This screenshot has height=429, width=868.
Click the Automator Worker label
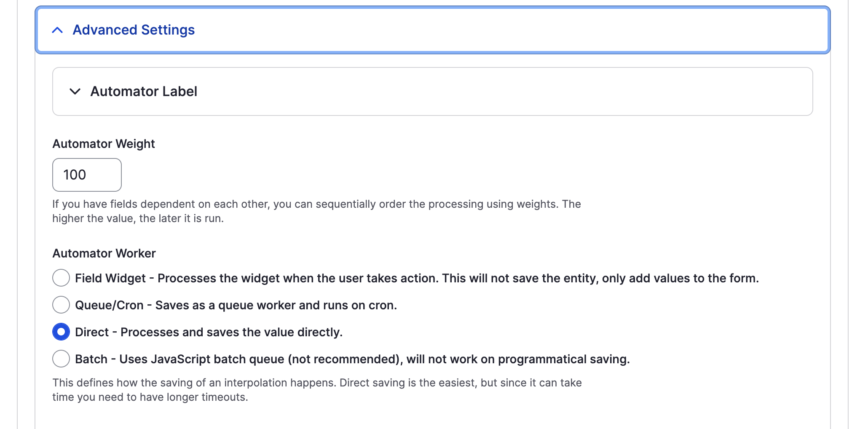point(104,253)
